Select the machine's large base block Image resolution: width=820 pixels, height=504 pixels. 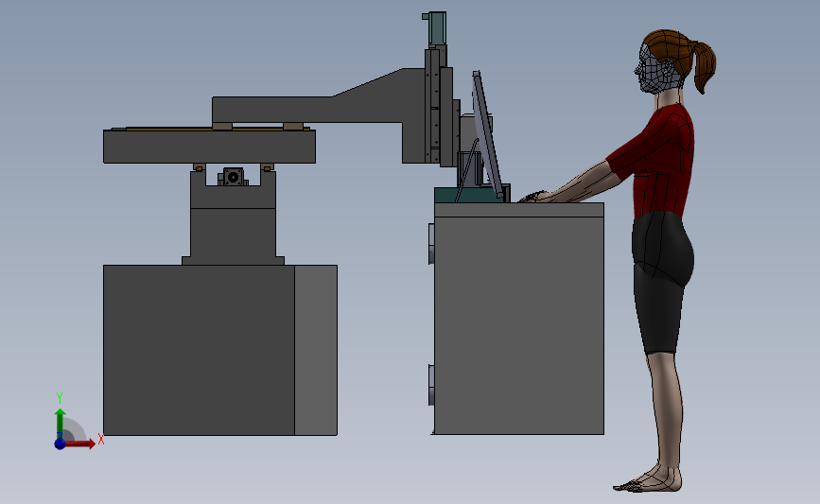[199, 350]
